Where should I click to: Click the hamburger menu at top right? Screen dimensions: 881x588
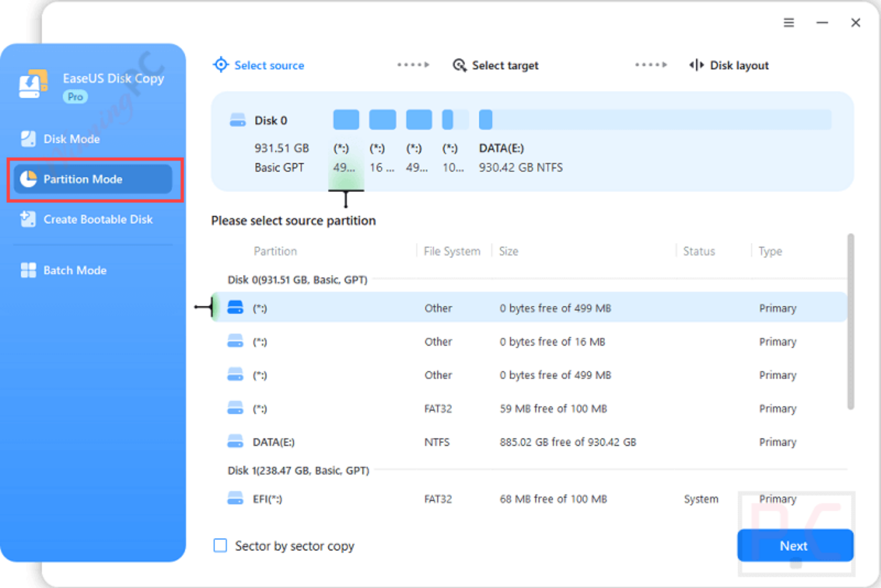(789, 22)
